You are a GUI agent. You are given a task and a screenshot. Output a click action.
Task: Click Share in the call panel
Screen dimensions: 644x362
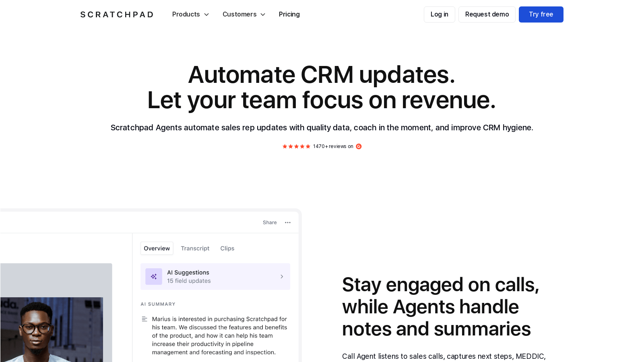click(270, 222)
